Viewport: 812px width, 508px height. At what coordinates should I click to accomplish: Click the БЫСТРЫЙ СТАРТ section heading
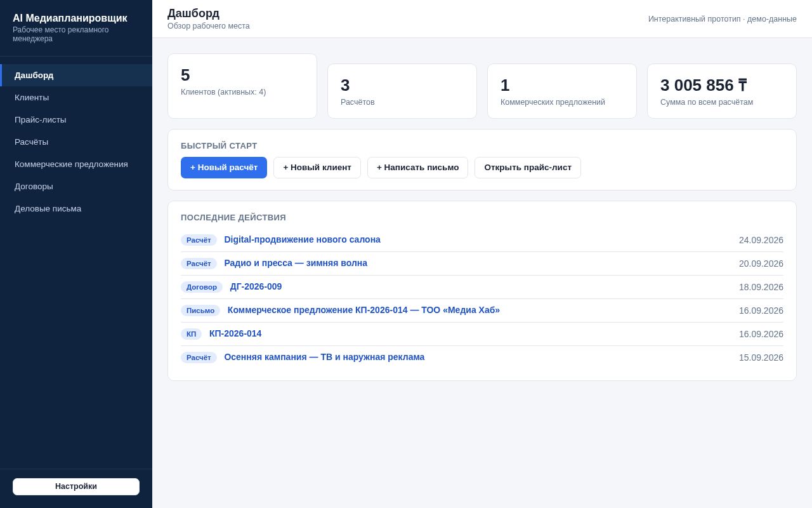(x=219, y=145)
